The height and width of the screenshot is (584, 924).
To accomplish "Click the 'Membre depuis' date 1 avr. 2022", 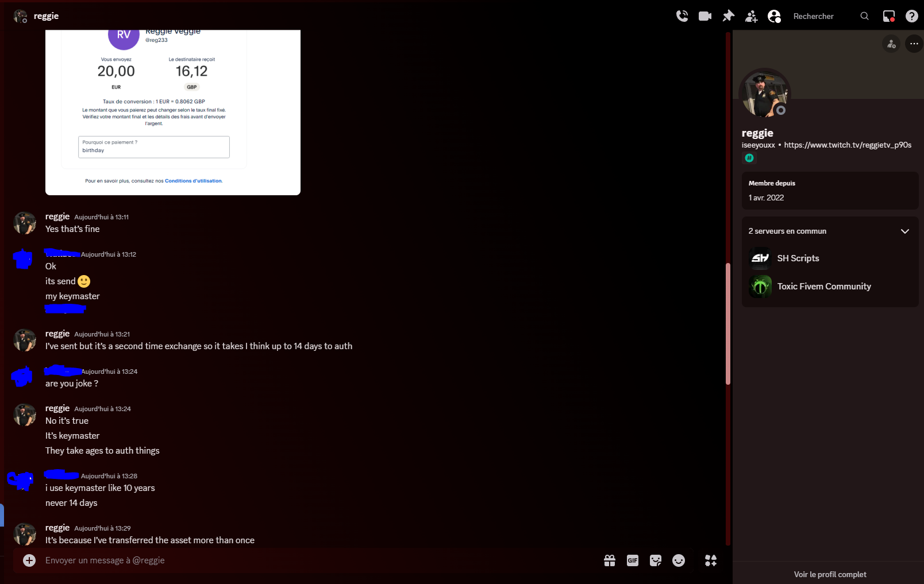I will tap(766, 198).
